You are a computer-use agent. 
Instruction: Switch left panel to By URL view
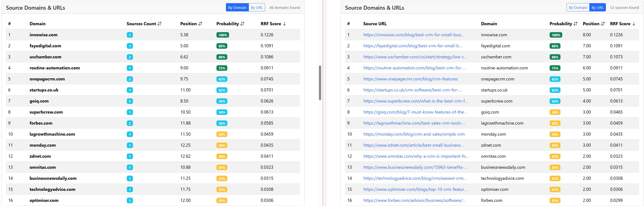click(257, 7)
